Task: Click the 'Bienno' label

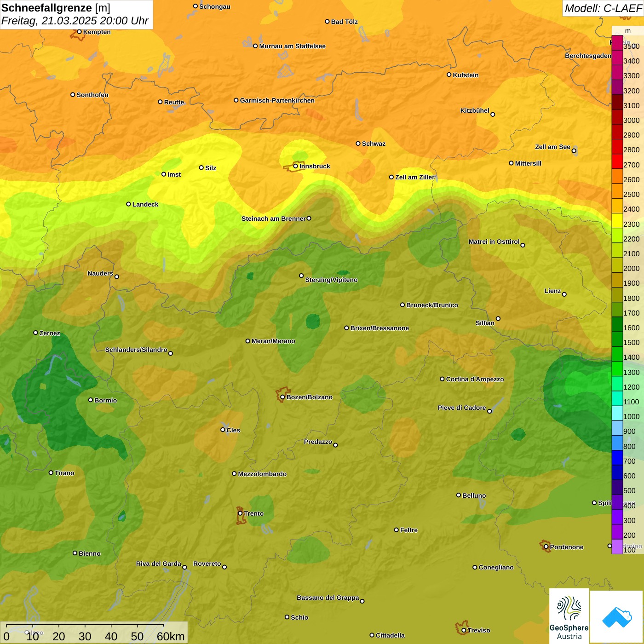Action: tap(89, 553)
